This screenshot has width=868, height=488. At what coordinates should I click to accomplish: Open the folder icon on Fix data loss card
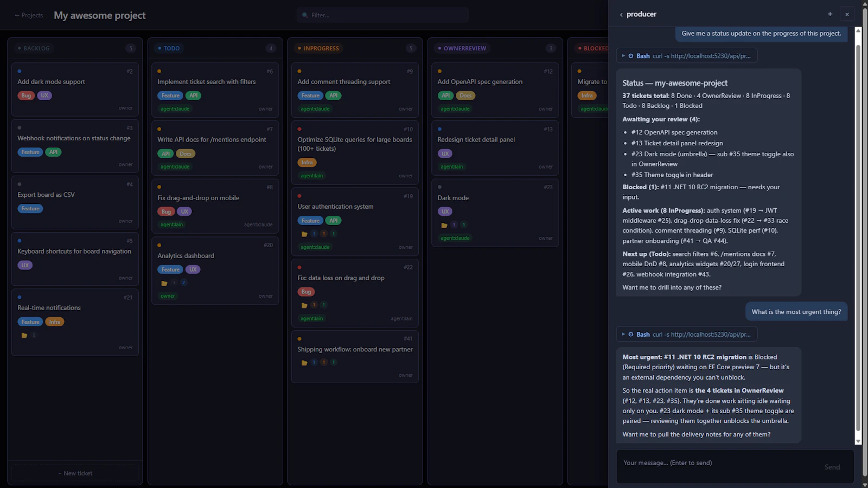[304, 305]
